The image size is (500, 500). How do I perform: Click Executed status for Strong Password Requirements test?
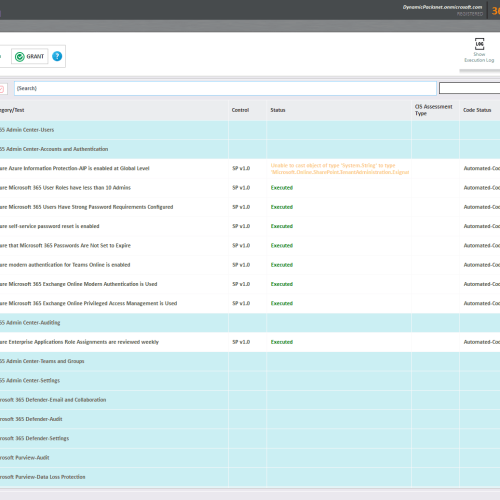coord(282,207)
